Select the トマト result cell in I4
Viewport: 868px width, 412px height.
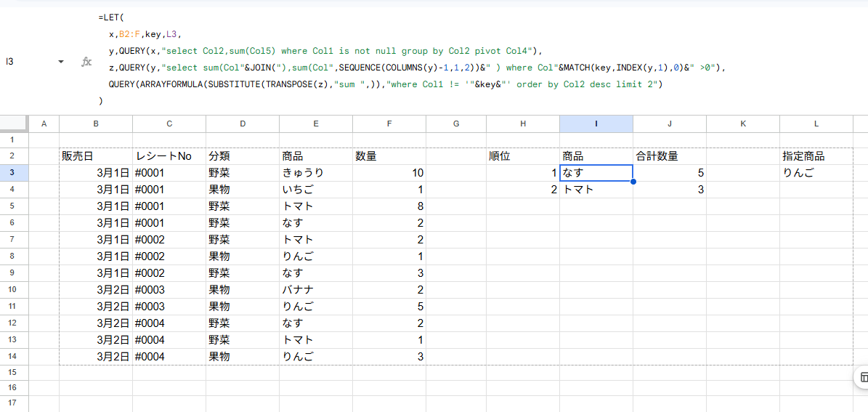[596, 190]
